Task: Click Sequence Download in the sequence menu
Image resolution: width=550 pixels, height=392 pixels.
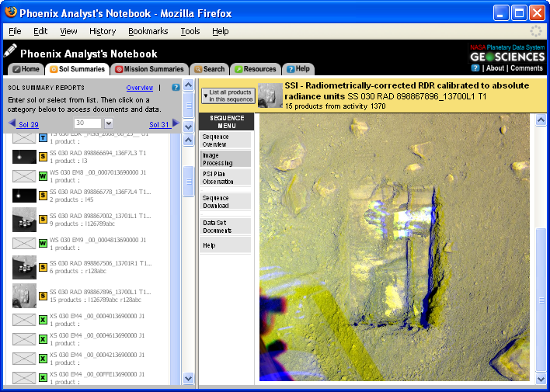Action: [x=225, y=201]
